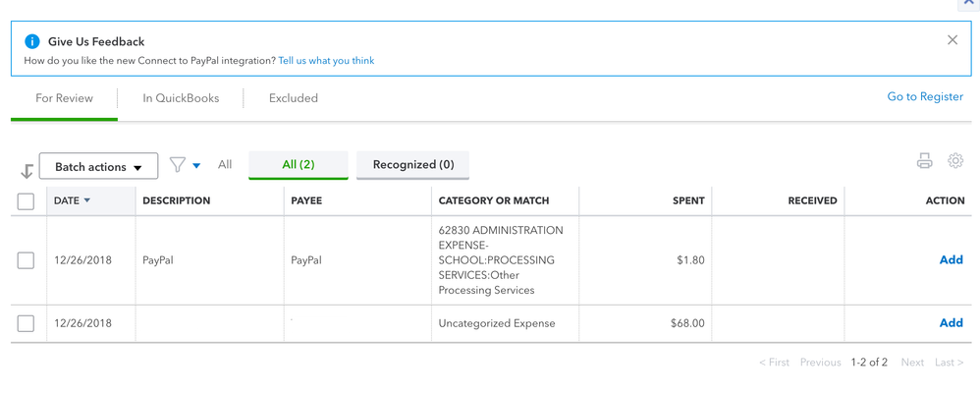Click the funnel filter icon

pos(177,165)
